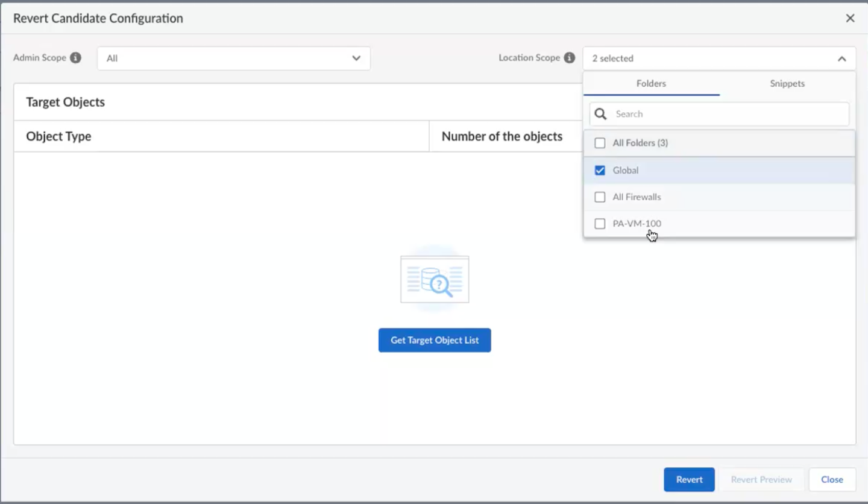Click the search magnifier icon
The width and height of the screenshot is (868, 504).
(x=601, y=114)
